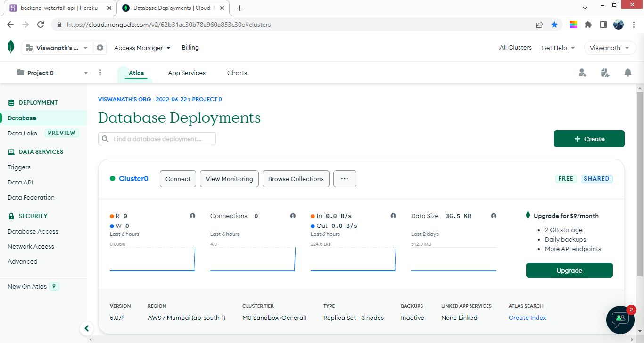Click the Upgrade button

570,270
